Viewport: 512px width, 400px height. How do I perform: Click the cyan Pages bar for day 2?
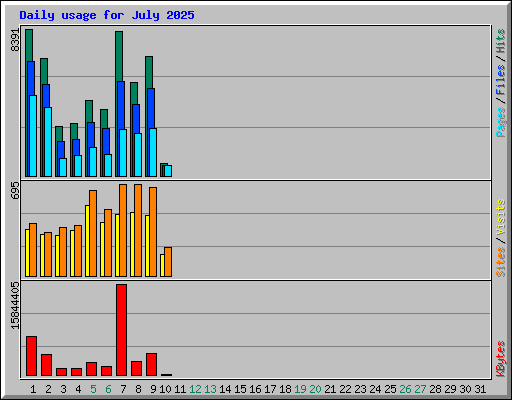(48, 142)
